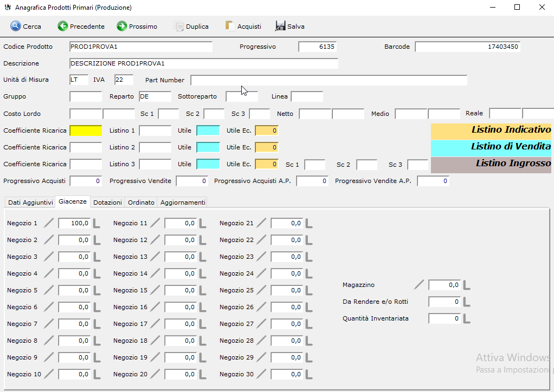
Task: Click the pencil icon beside Negozio 1
Action: coord(49,223)
